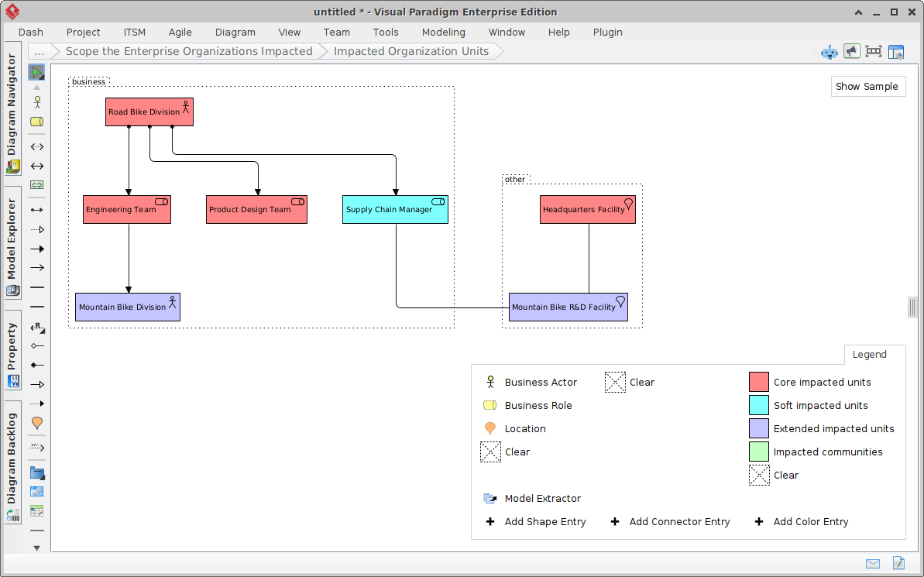Select the Business Actor tool
The height and width of the screenshot is (577, 924).
(x=36, y=101)
